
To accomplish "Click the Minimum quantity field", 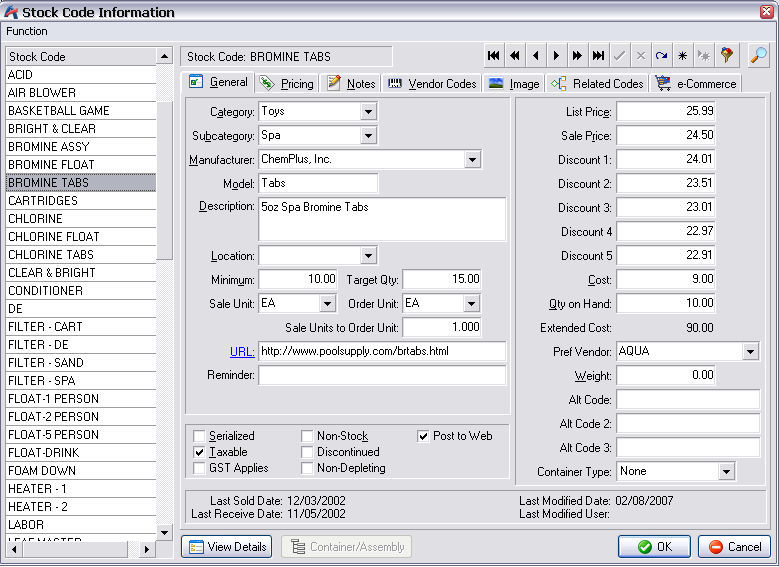I will [x=298, y=279].
